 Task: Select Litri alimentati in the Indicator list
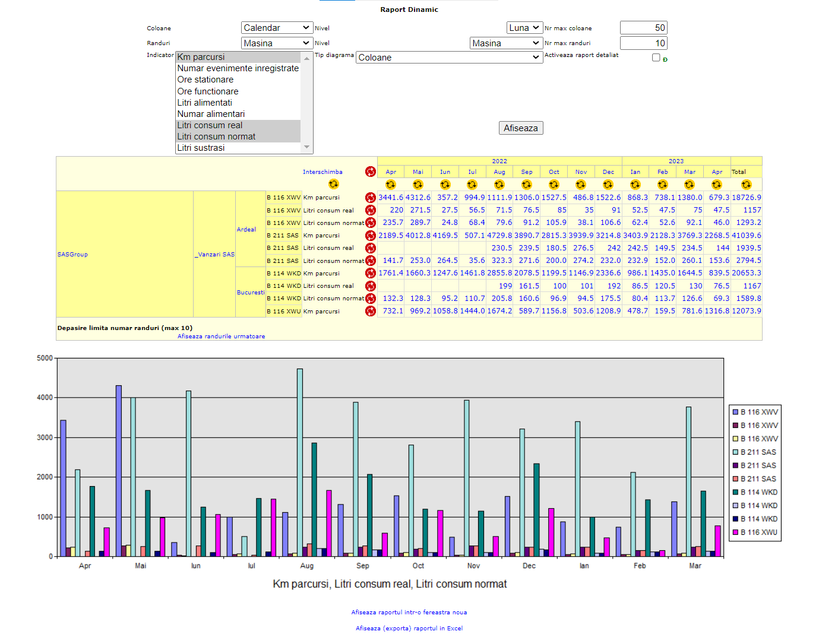pyautogui.click(x=205, y=103)
